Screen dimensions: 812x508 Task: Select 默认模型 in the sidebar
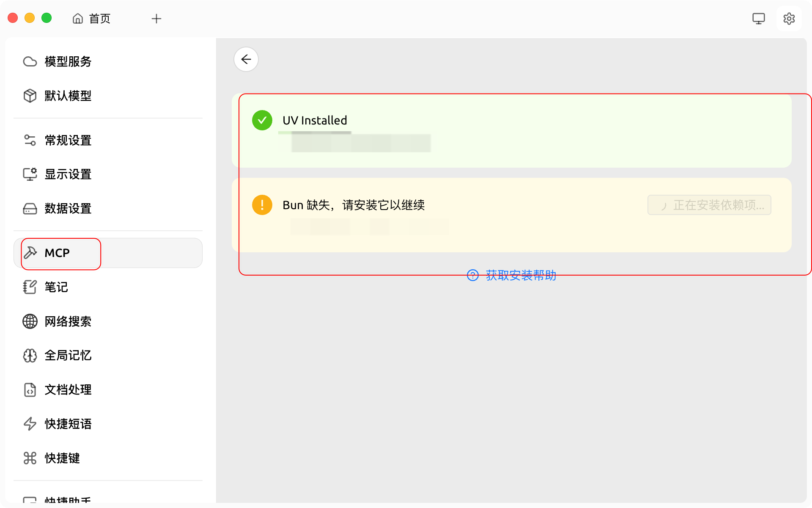pyautogui.click(x=68, y=96)
